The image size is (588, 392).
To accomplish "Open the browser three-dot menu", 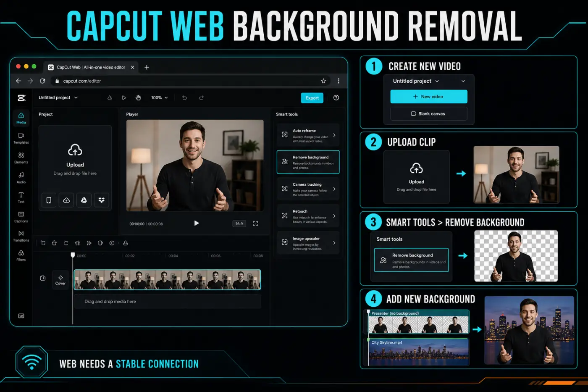I will click(x=339, y=81).
